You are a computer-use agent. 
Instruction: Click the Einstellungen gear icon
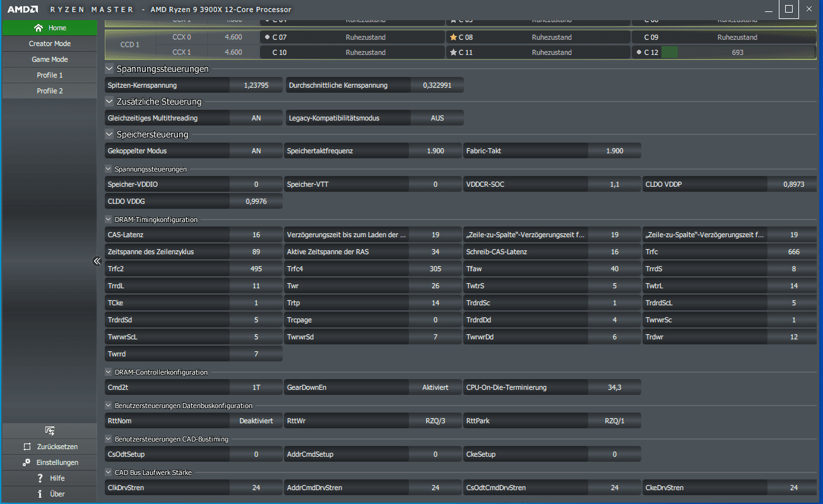pos(27,462)
